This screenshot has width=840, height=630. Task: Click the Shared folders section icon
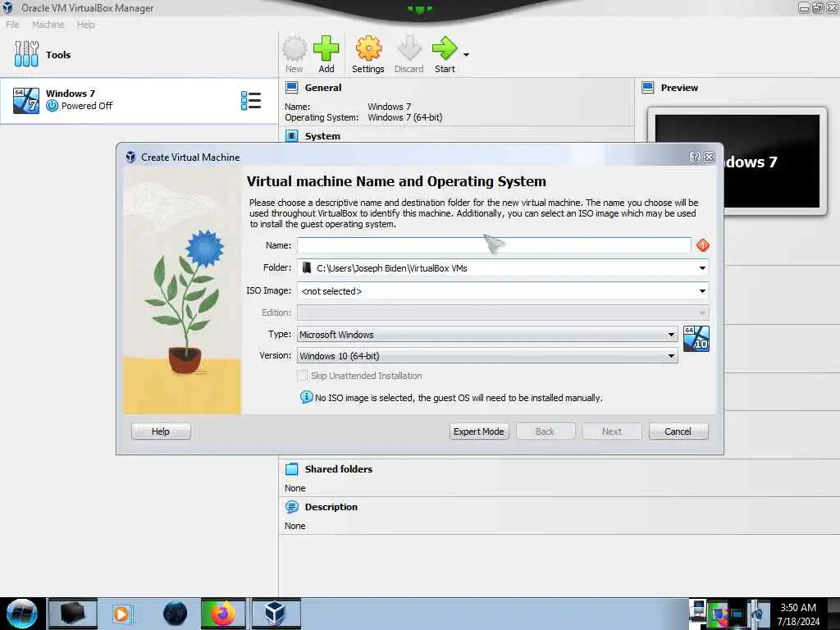click(291, 468)
